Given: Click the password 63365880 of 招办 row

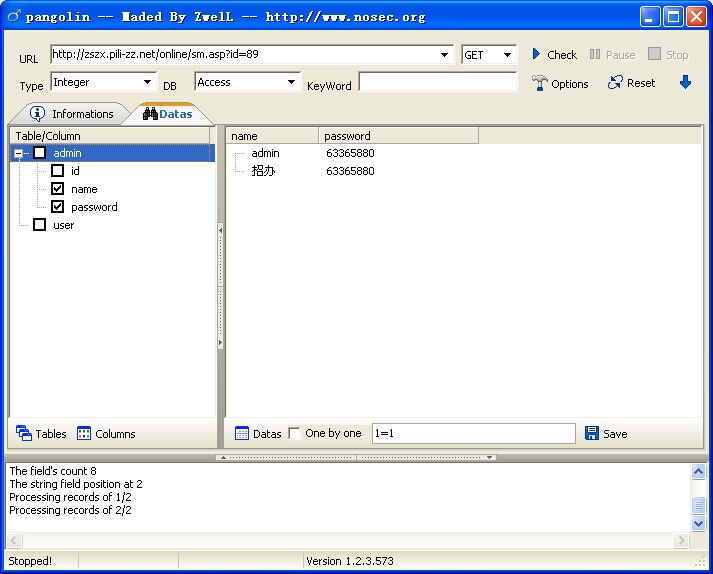Looking at the screenshot, I should pyautogui.click(x=350, y=171).
